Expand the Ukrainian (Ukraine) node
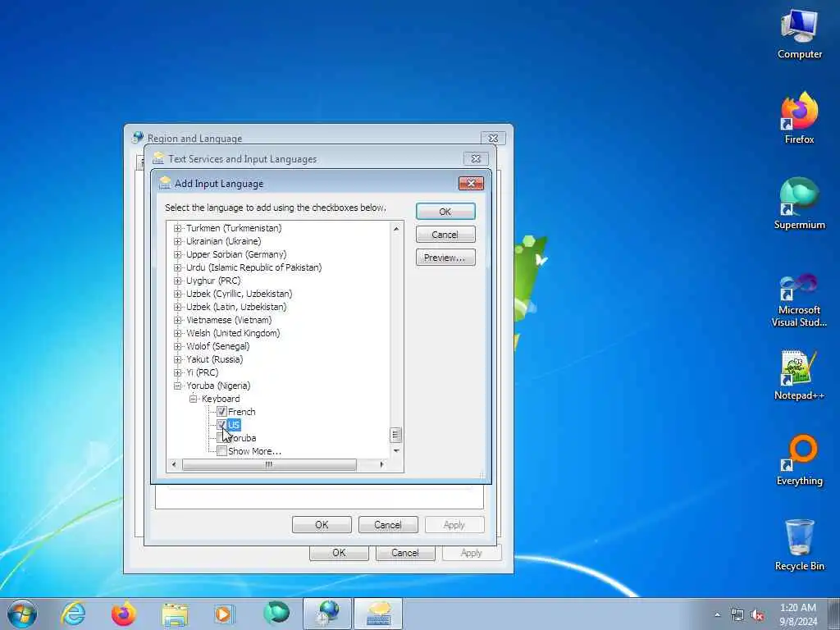The height and width of the screenshot is (630, 840). [178, 241]
